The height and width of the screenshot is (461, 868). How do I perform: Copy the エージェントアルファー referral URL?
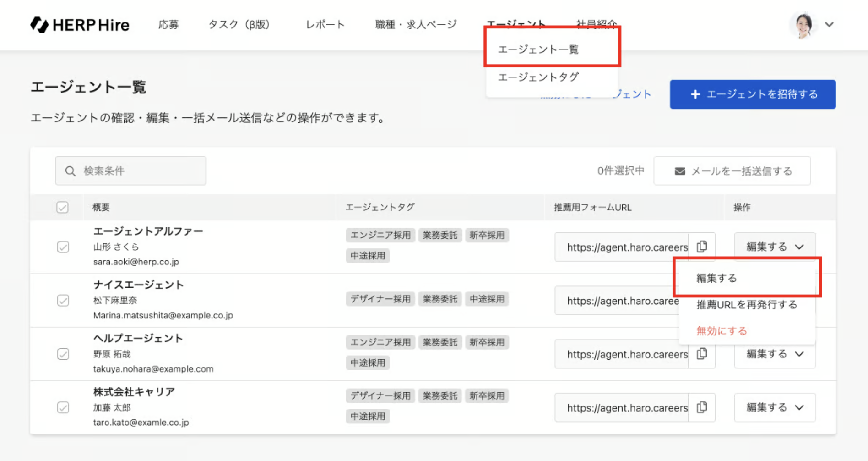point(702,247)
